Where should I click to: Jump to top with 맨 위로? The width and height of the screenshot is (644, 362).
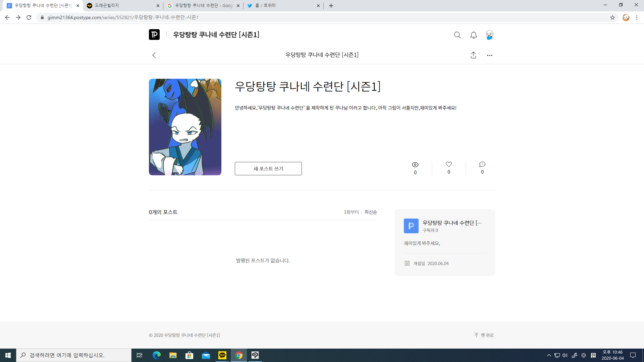484,335
